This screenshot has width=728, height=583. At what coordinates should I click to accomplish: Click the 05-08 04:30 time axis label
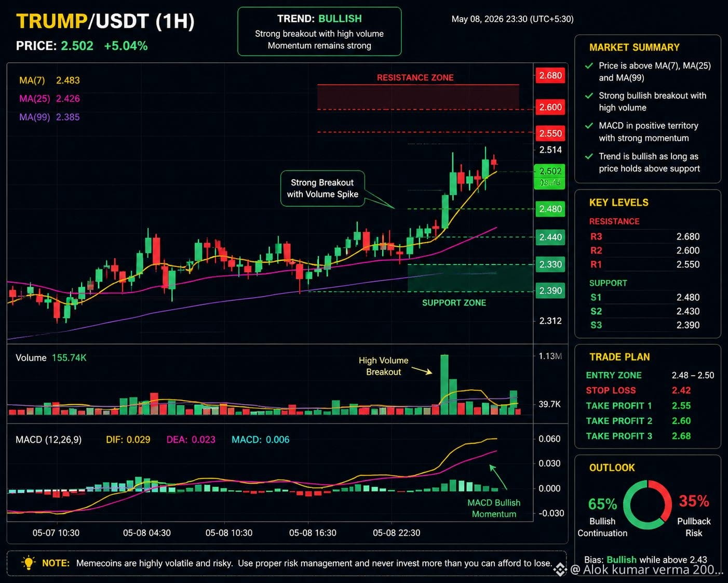(147, 533)
